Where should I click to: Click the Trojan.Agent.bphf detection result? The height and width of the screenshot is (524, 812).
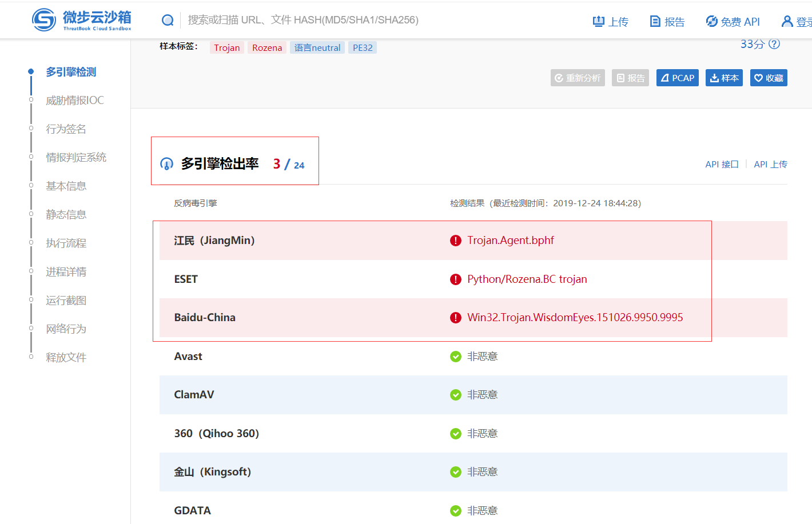pos(511,241)
